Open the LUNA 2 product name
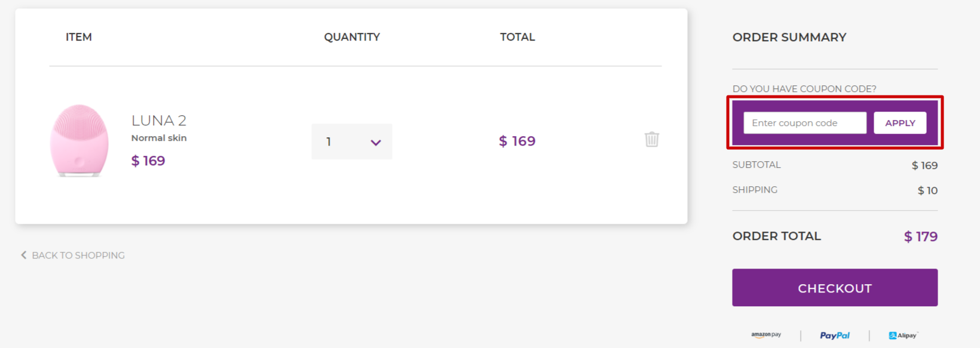The height and width of the screenshot is (348, 980). (158, 120)
